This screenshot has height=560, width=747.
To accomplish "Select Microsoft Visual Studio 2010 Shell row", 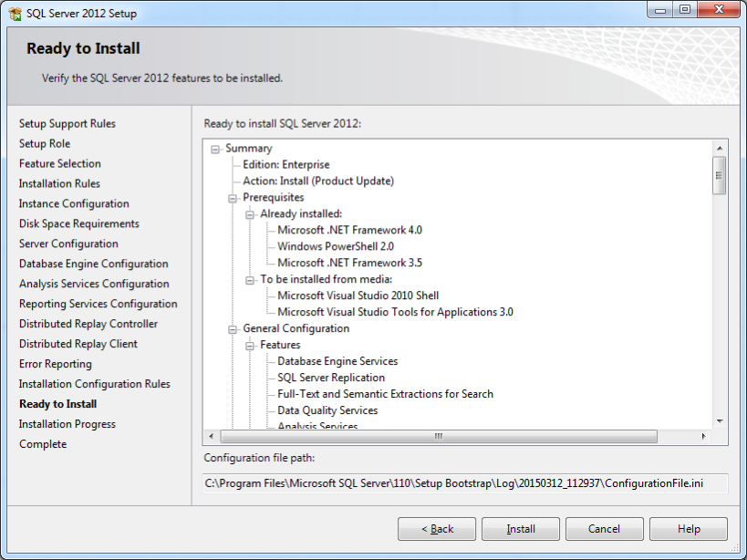I will 358,296.
